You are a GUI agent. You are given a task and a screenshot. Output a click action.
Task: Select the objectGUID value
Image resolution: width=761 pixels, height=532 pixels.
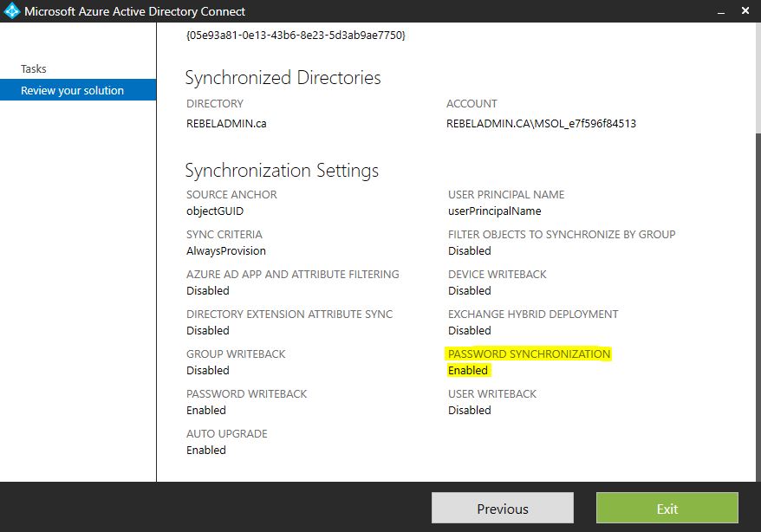[x=215, y=211]
